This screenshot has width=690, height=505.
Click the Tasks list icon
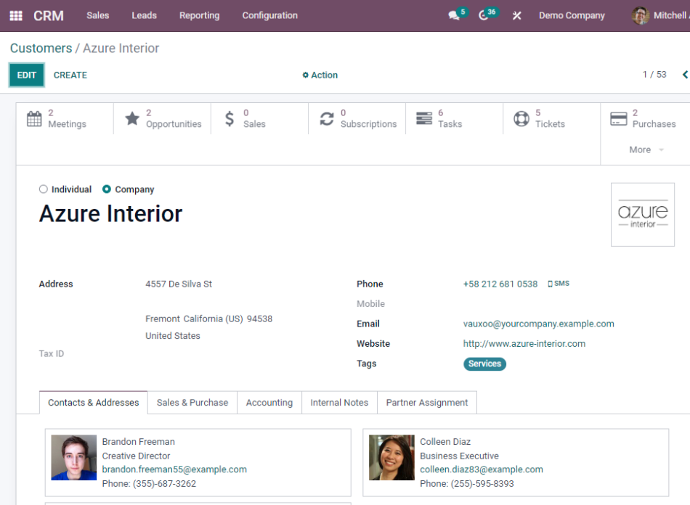[x=424, y=118]
